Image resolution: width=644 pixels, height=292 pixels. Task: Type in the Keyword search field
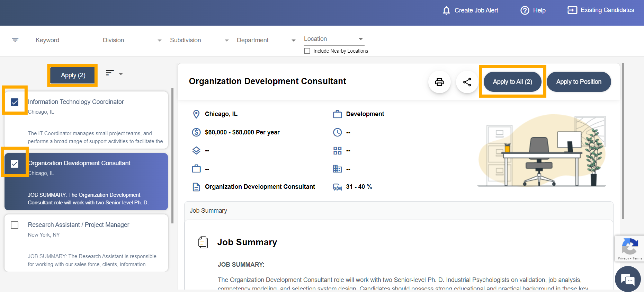(x=66, y=40)
